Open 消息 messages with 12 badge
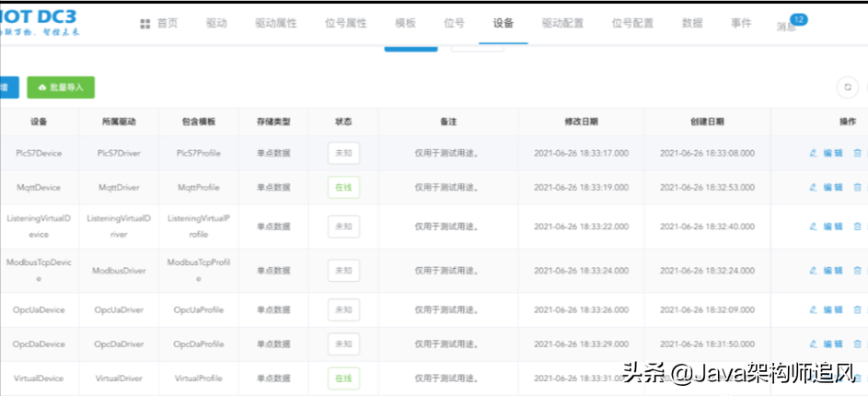The image size is (868, 396). [791, 24]
